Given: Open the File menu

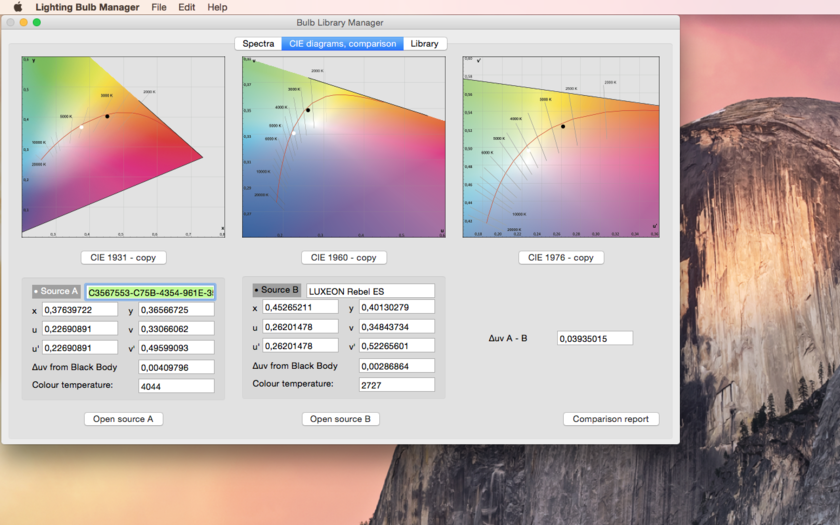Looking at the screenshot, I should click(x=159, y=7).
